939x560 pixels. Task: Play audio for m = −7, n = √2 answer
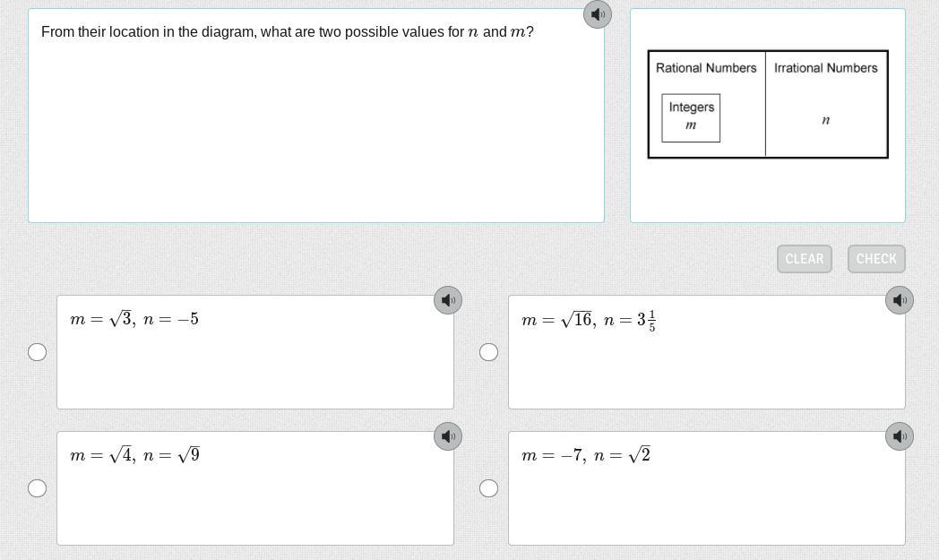(899, 436)
